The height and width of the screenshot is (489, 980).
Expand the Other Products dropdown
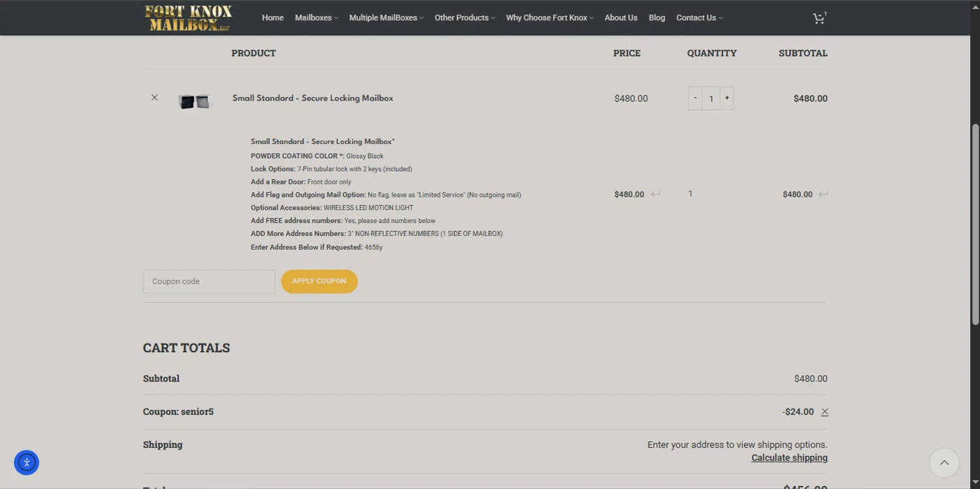pos(465,18)
